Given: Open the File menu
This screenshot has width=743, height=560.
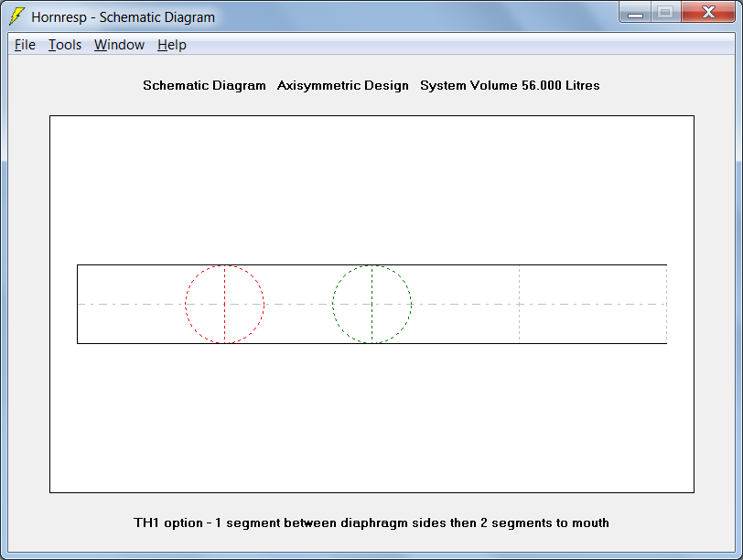Looking at the screenshot, I should click(x=25, y=45).
